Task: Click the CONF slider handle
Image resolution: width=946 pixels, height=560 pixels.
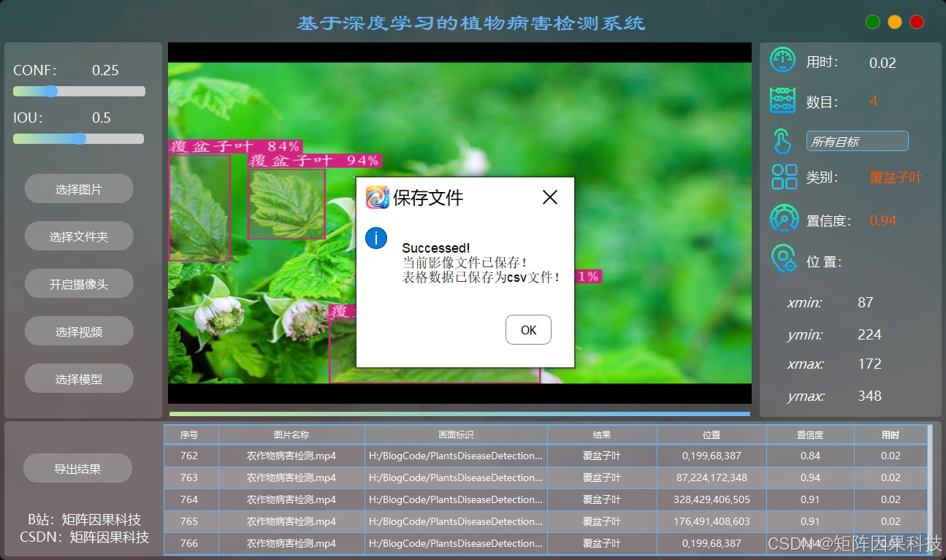Action: [x=50, y=91]
